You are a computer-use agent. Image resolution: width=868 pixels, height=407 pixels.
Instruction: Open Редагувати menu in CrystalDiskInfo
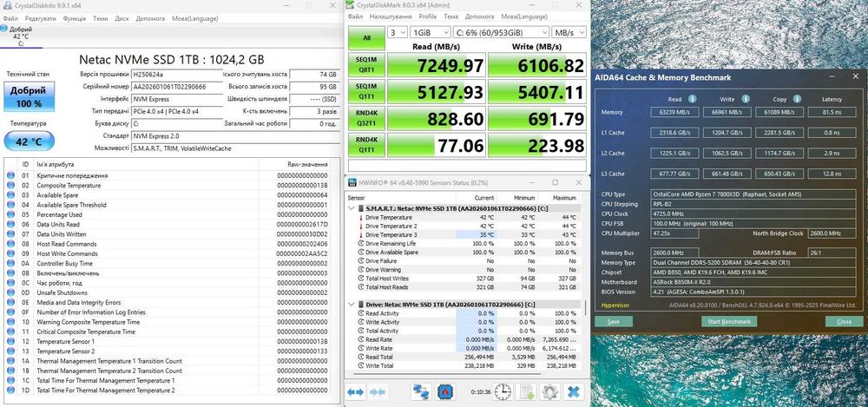pyautogui.click(x=40, y=18)
